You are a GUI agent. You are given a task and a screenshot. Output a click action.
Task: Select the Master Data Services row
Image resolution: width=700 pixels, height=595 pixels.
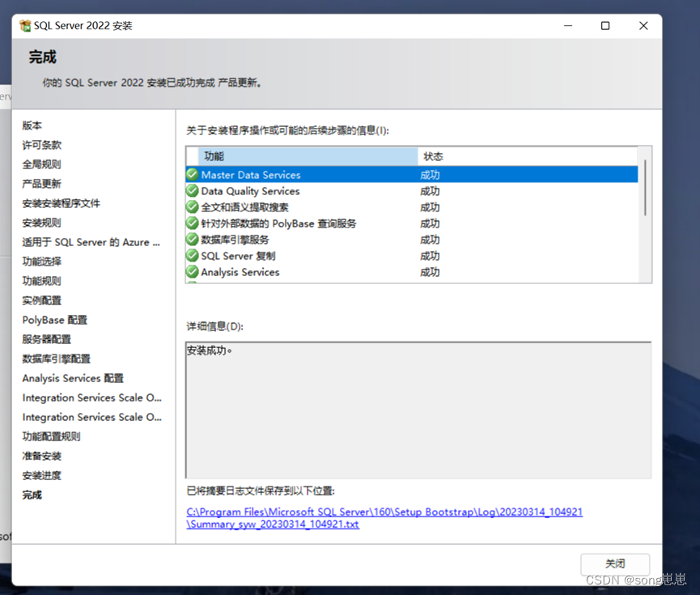[x=412, y=175]
